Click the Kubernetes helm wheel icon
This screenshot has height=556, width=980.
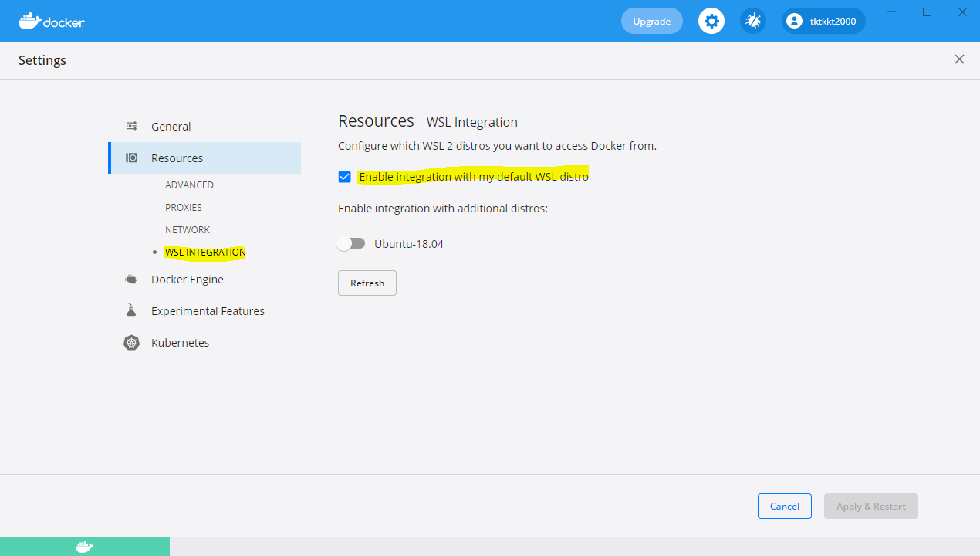point(132,343)
